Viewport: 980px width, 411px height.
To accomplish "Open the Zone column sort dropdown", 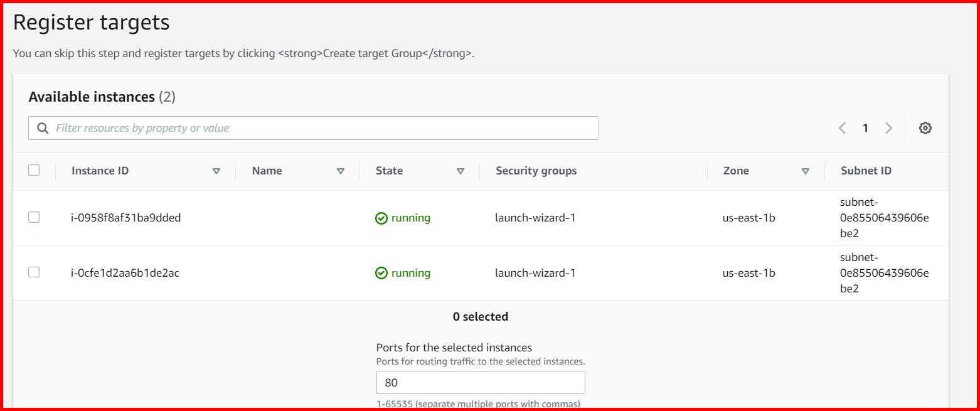I will pos(806,171).
